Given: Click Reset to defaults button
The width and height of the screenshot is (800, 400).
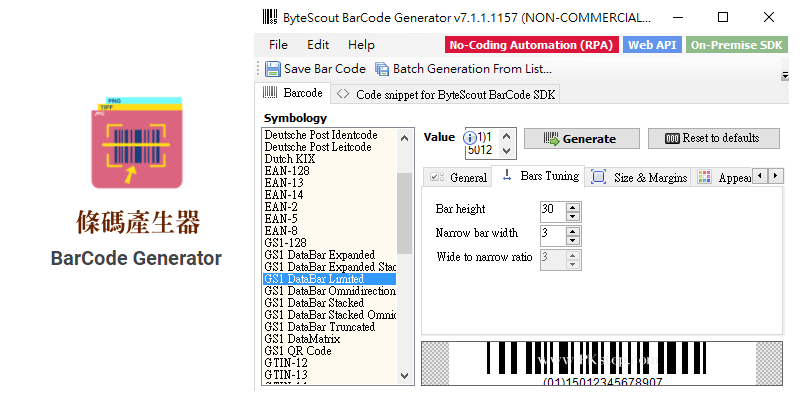Looking at the screenshot, I should pos(714,138).
